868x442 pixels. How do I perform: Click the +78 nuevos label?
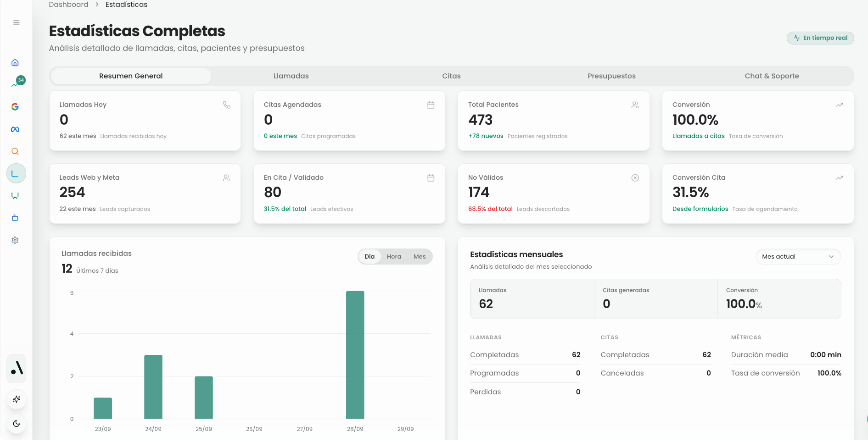(486, 136)
